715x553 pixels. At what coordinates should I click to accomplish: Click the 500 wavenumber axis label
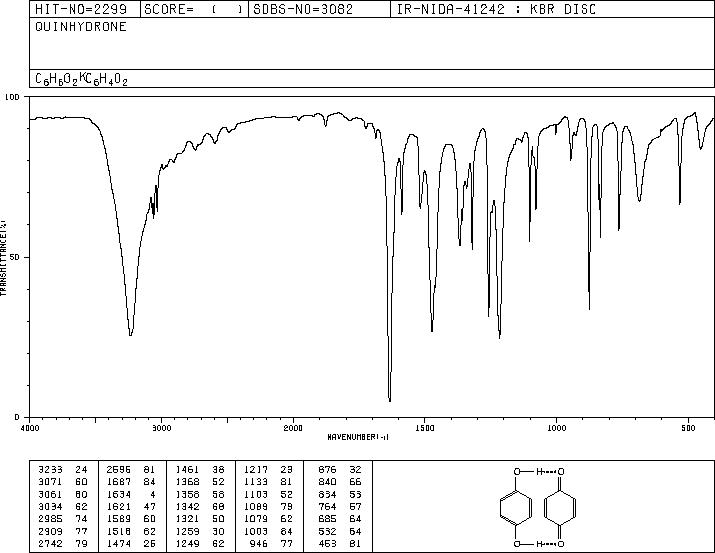(x=688, y=428)
